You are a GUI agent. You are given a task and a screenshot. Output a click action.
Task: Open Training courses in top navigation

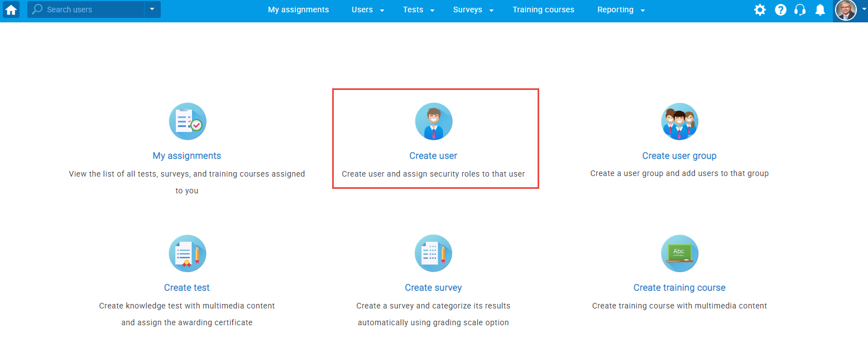pos(543,10)
